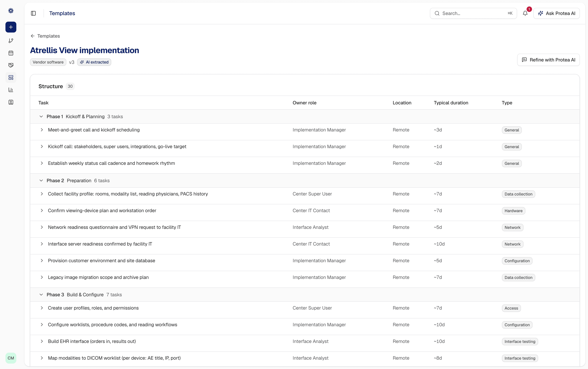The height and width of the screenshot is (369, 588).
Task: Open the contacts badge sidebar icon
Action: [11, 102]
